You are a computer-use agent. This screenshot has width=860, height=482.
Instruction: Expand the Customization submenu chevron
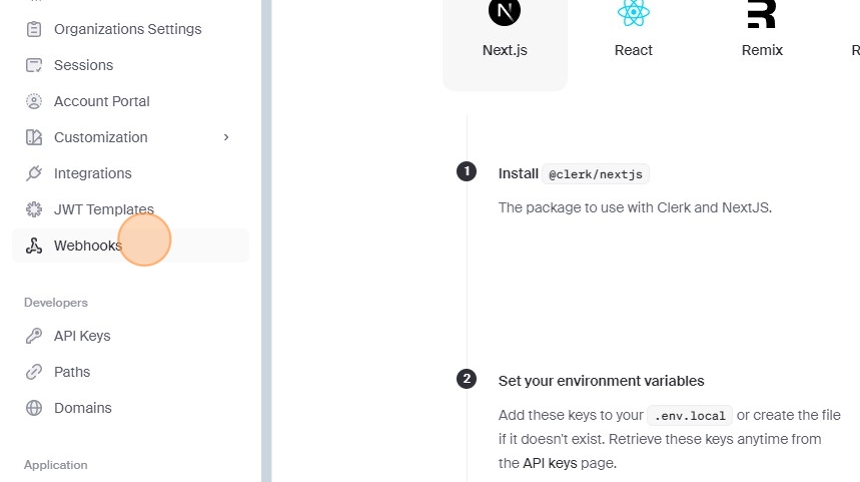(226, 137)
